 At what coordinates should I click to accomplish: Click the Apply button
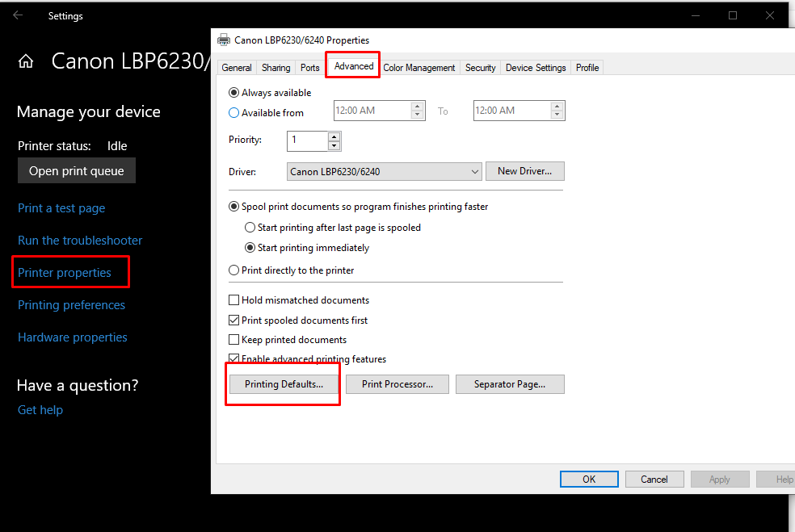[719, 480]
